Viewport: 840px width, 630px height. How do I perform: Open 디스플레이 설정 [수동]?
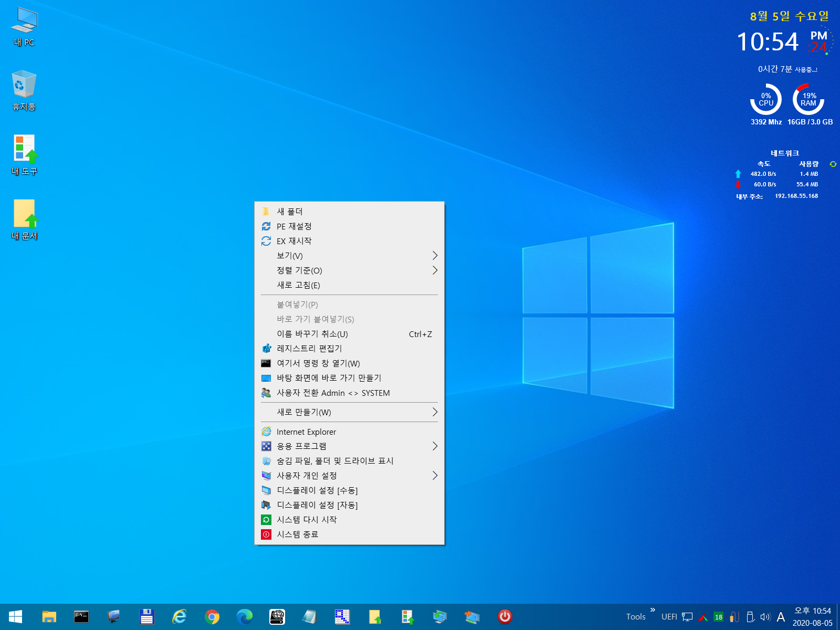coord(350,490)
